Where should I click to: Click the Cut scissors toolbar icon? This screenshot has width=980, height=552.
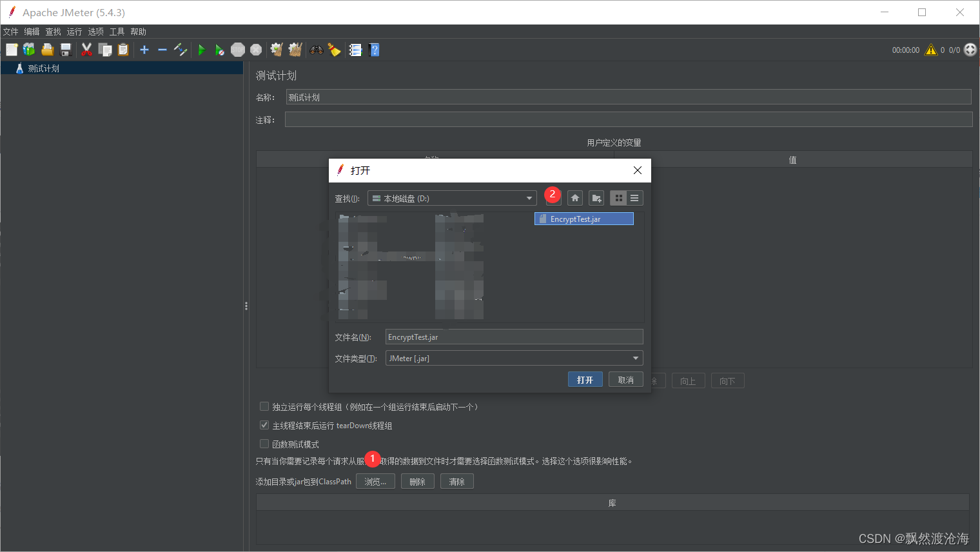pos(86,50)
